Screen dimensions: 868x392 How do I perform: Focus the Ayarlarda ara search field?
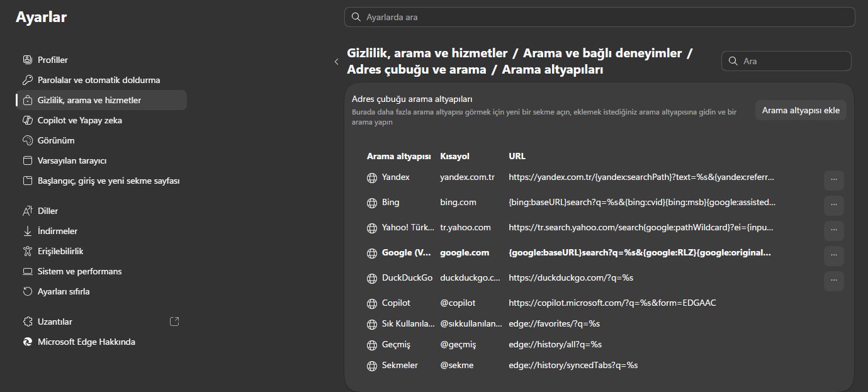[x=599, y=17]
